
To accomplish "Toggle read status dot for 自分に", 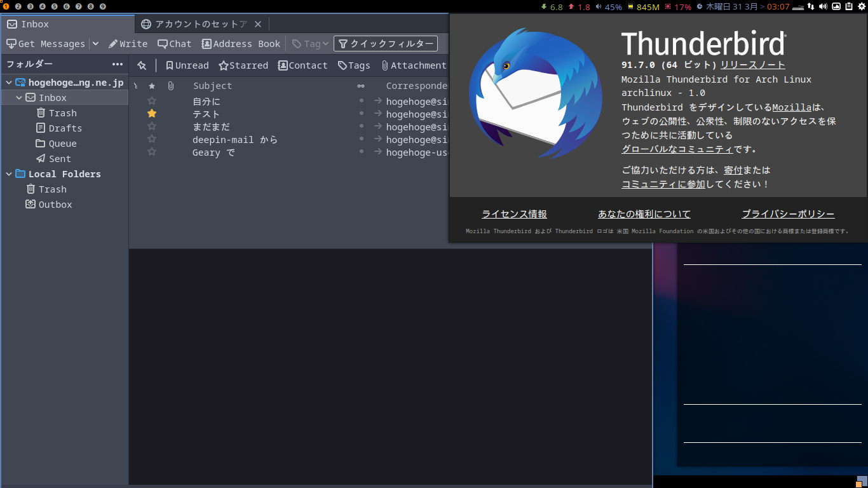I will click(361, 100).
